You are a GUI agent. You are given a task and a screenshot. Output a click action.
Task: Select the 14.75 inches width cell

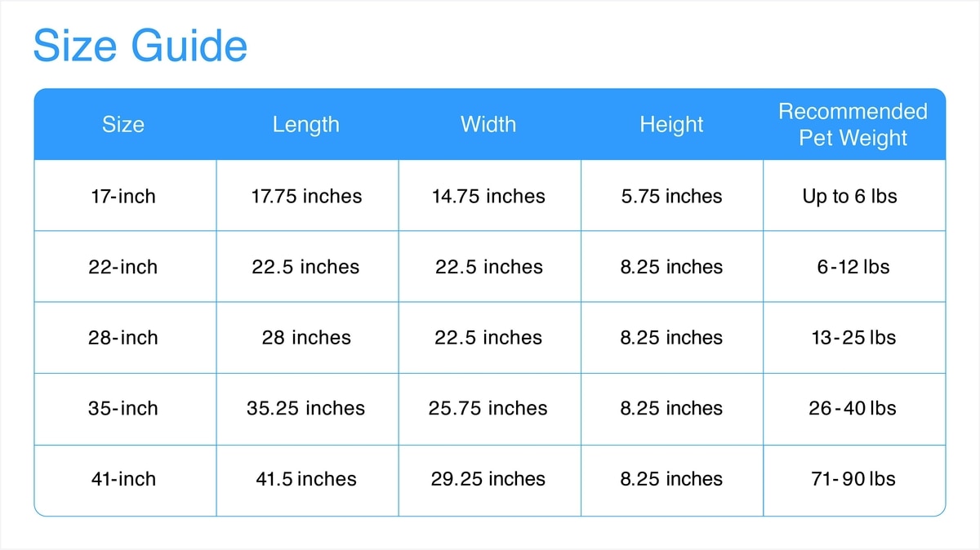click(488, 196)
